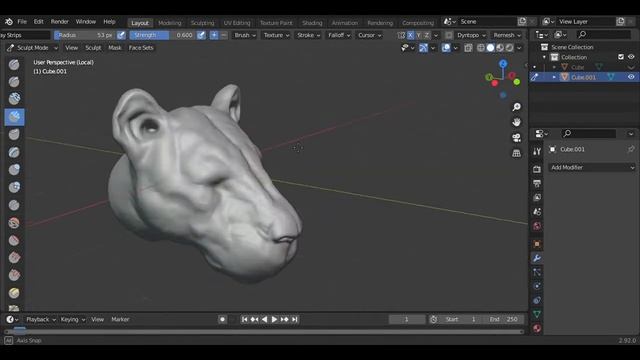This screenshot has height=360, width=640.
Task: Select the Clay brush tool
Action: (x=14, y=99)
